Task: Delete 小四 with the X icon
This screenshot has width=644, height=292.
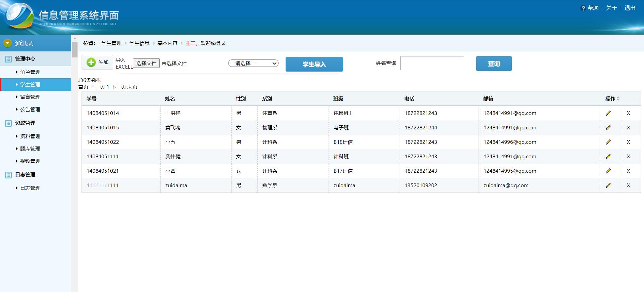Action: pos(628,171)
